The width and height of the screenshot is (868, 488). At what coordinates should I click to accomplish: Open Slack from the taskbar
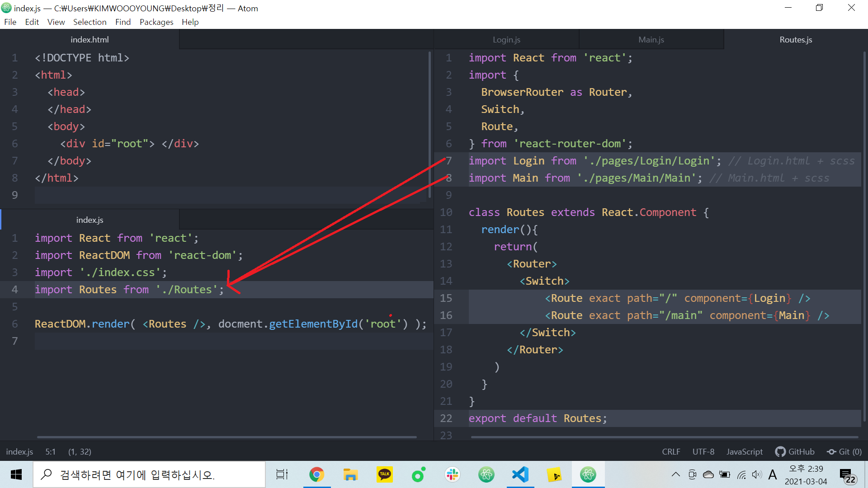tap(452, 474)
